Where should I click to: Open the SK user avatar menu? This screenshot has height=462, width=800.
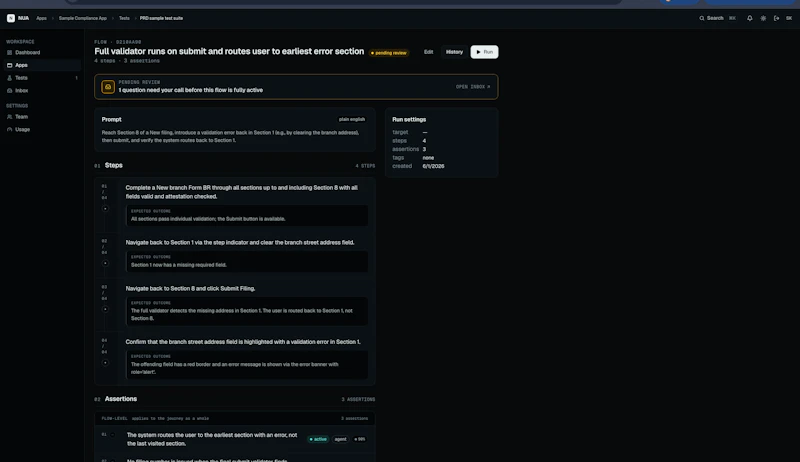pyautogui.click(x=789, y=18)
